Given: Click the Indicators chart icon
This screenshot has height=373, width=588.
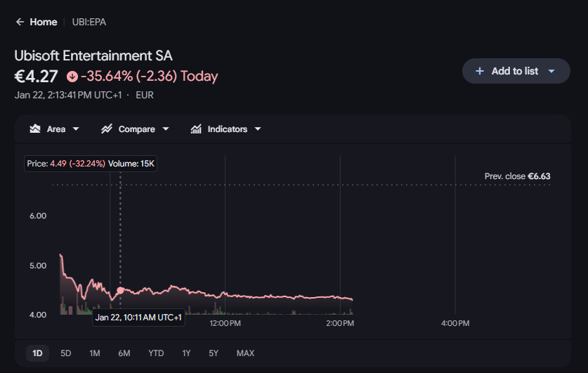Looking at the screenshot, I should coord(196,129).
